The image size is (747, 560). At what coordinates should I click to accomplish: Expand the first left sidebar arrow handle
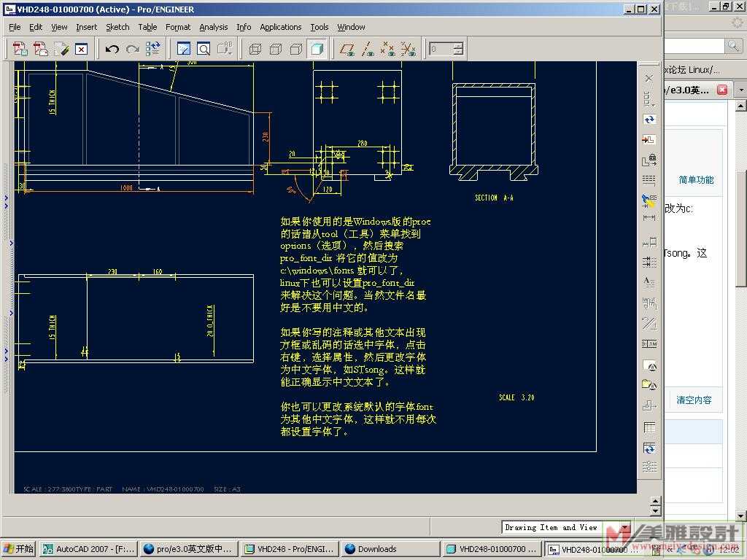tap(6, 197)
